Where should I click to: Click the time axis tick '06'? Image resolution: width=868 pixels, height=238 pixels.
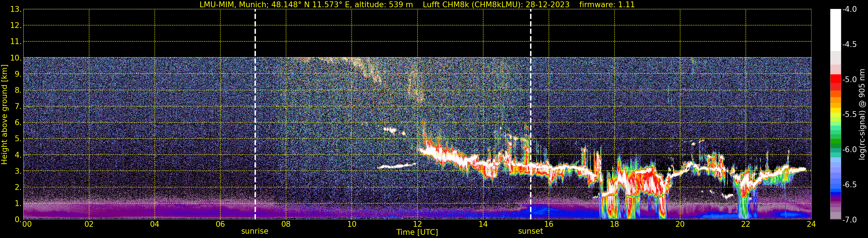tap(220, 224)
